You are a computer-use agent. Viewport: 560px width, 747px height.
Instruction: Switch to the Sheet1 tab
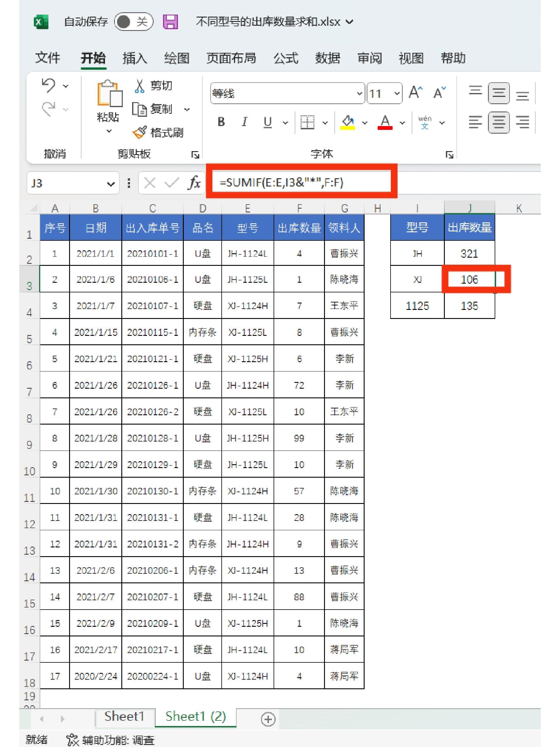(124, 717)
